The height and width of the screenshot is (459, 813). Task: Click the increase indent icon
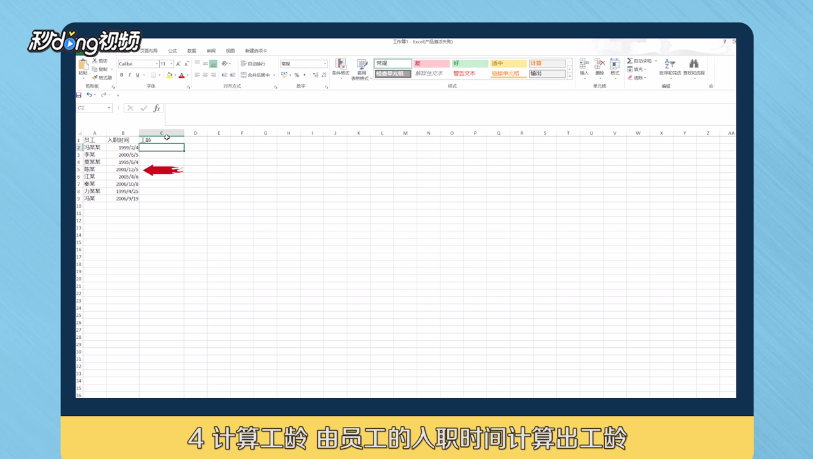click(x=233, y=75)
